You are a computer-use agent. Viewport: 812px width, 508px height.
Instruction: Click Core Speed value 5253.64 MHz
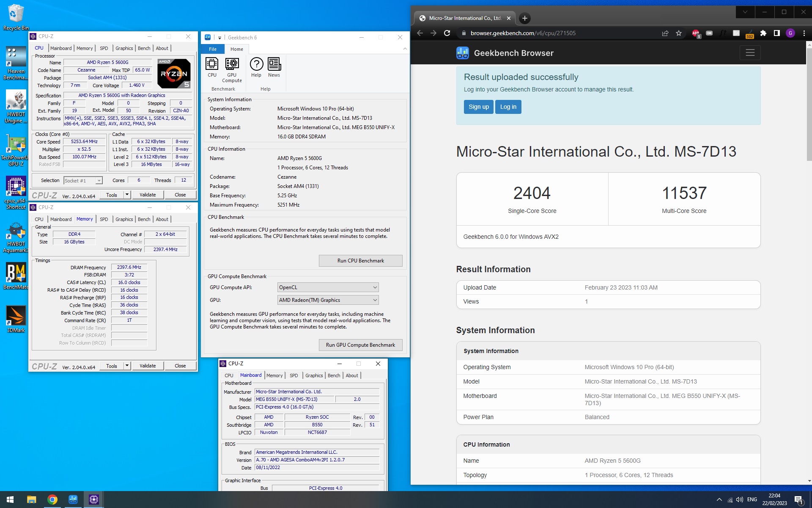84,142
